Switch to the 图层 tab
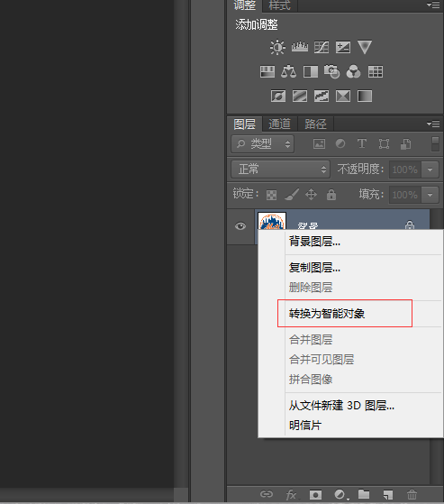This screenshot has height=504, width=444. click(x=245, y=124)
